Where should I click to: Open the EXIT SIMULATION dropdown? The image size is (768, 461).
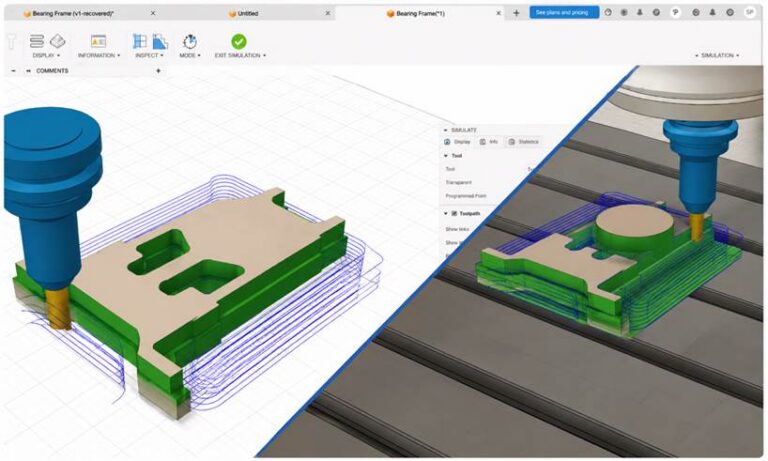click(x=240, y=55)
